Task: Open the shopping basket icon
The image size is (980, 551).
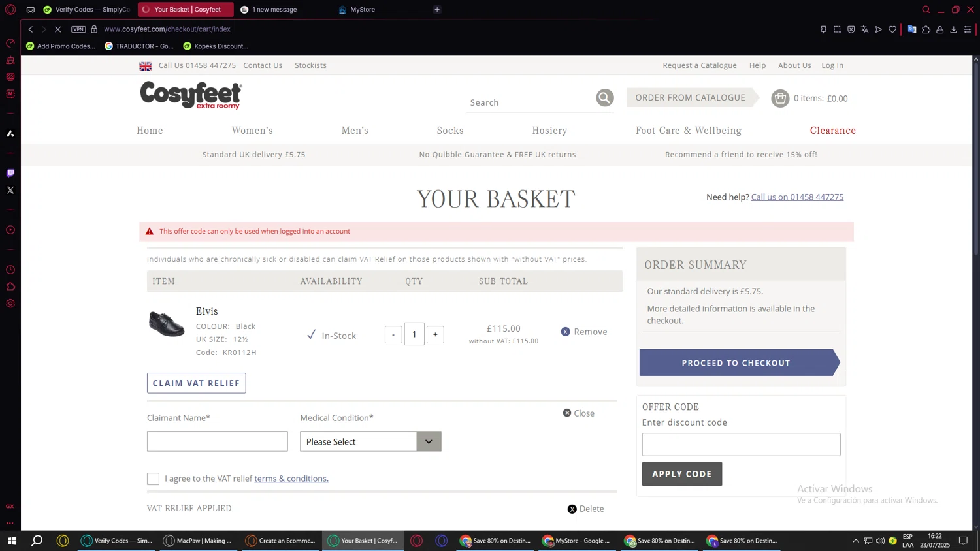Action: click(780, 98)
